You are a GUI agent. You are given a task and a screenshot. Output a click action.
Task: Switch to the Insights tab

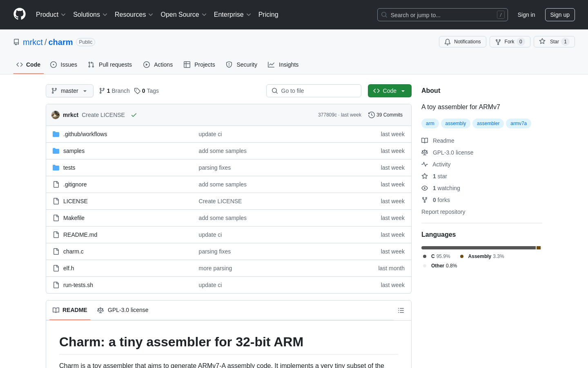pyautogui.click(x=283, y=65)
